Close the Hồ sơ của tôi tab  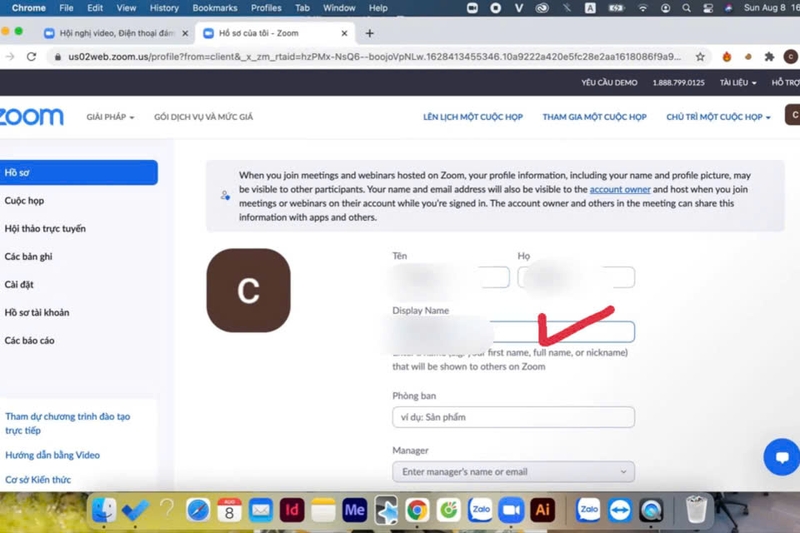pos(344,33)
